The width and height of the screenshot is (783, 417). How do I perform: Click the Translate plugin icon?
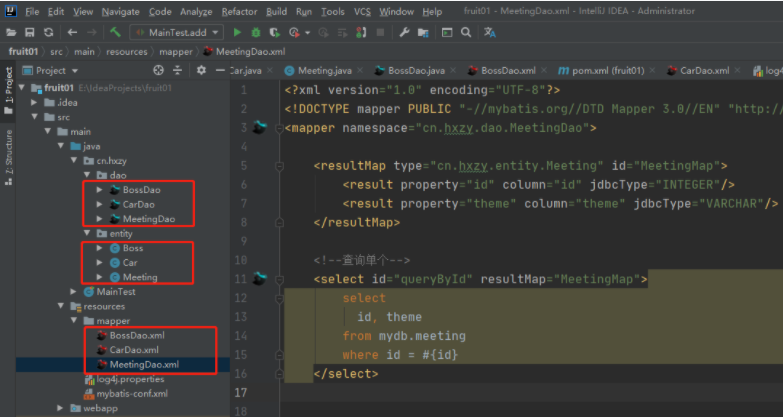490,32
